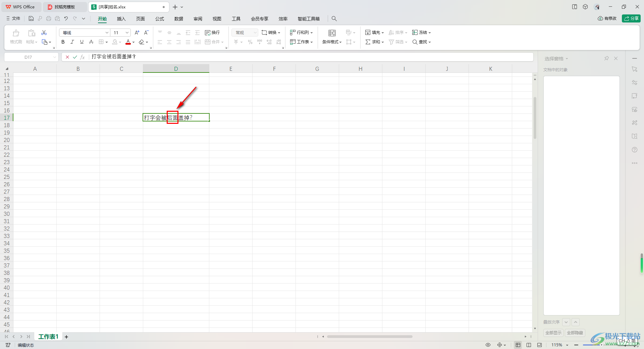Click the Format Painter (格式刷) icon
This screenshot has height=349, width=644.
click(x=16, y=33)
